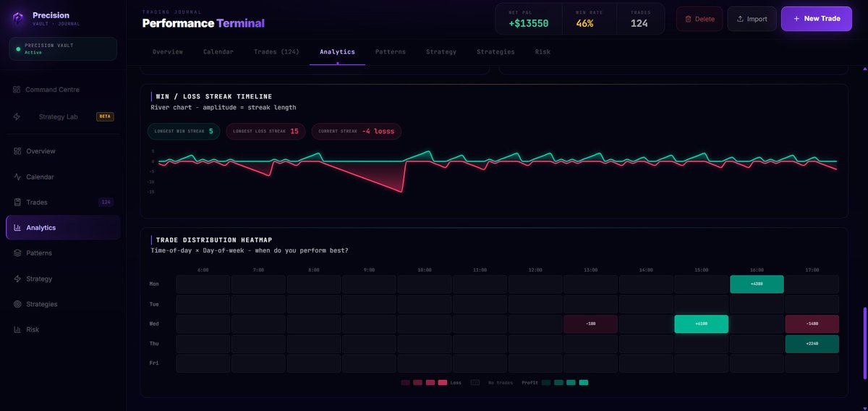The image size is (868, 411).
Task: Open Command Centre via its grid icon
Action: point(17,90)
